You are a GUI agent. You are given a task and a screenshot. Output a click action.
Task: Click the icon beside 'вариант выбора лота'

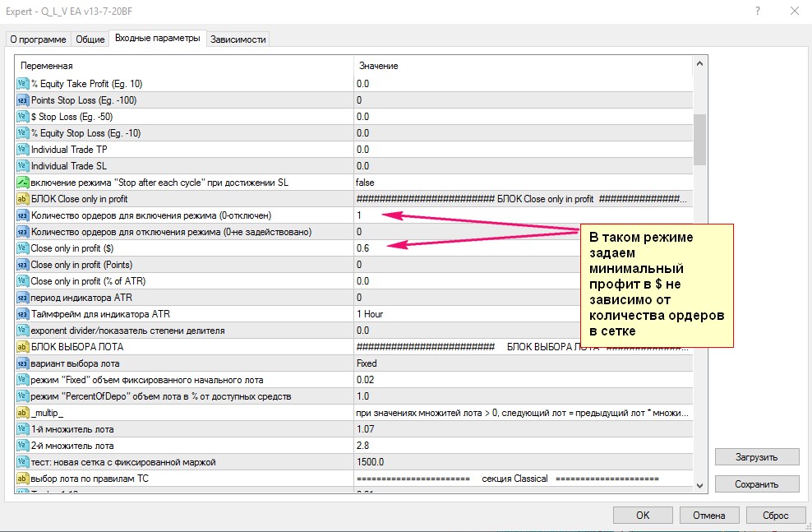click(22, 363)
